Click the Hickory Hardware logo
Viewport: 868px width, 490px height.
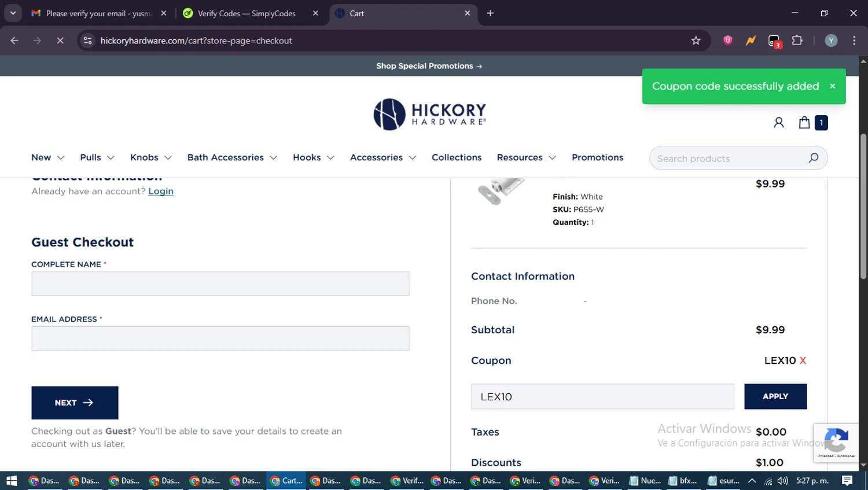(430, 114)
